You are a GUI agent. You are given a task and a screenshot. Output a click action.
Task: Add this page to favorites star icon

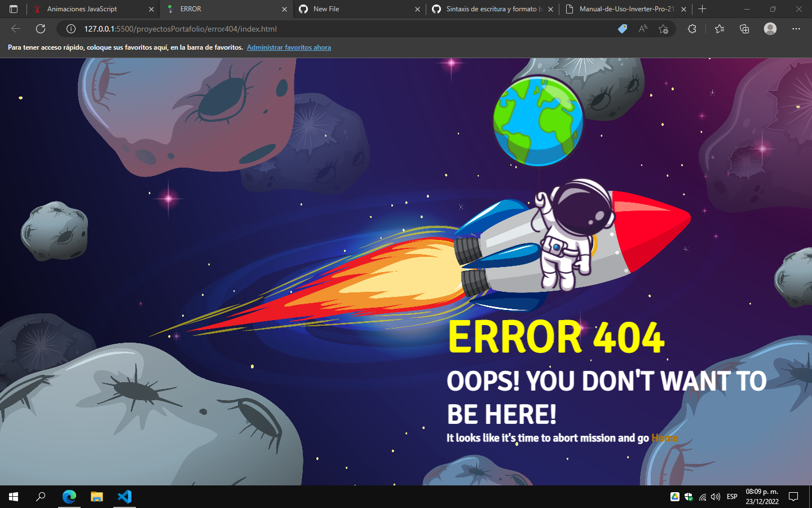coord(663,29)
